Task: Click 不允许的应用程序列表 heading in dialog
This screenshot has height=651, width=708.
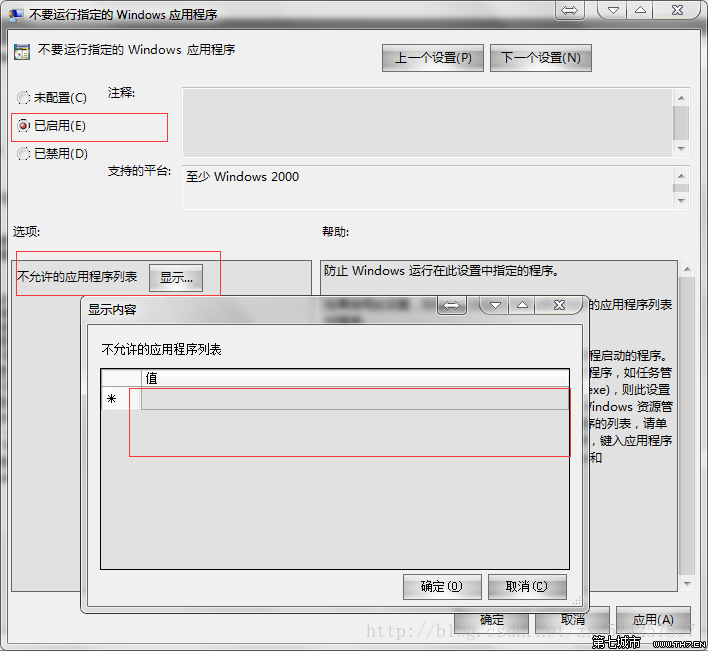Action: [x=161, y=349]
